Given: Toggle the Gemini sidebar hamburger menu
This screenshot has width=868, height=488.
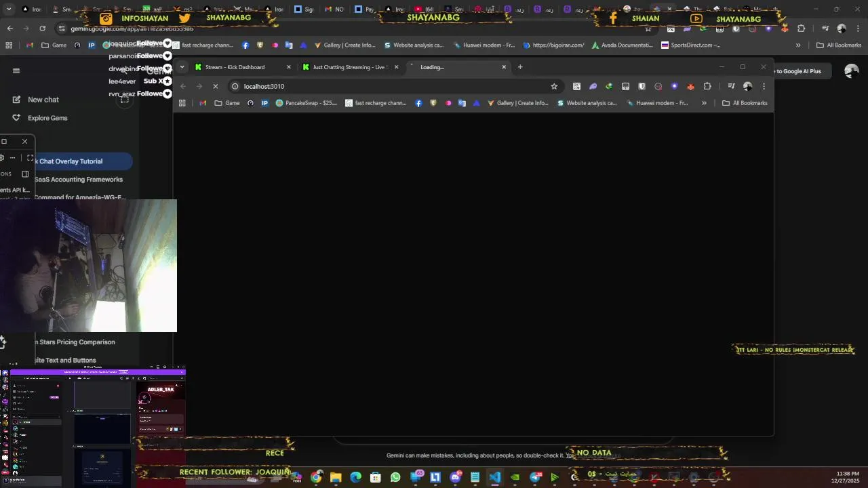Looking at the screenshot, I should point(16,70).
